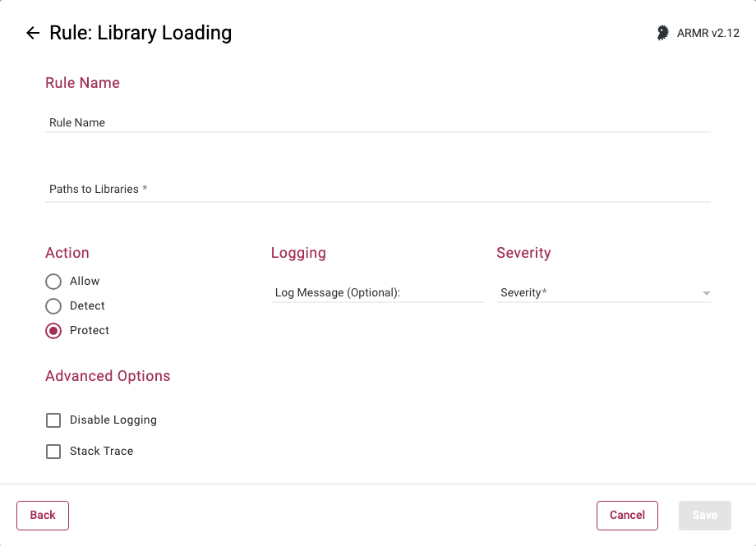756x546 pixels.
Task: Click the ARMR logo icon
Action: pos(662,33)
